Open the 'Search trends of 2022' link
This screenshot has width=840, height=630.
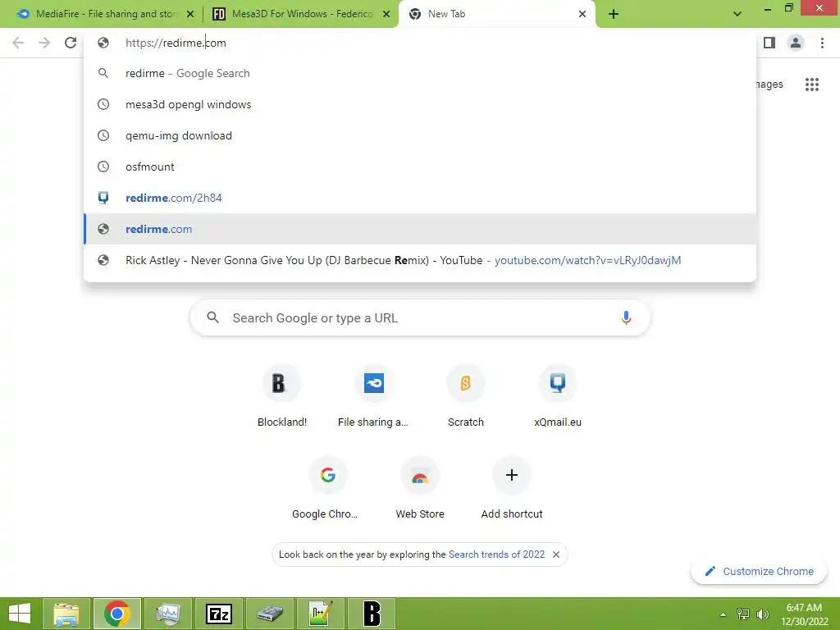point(496,555)
